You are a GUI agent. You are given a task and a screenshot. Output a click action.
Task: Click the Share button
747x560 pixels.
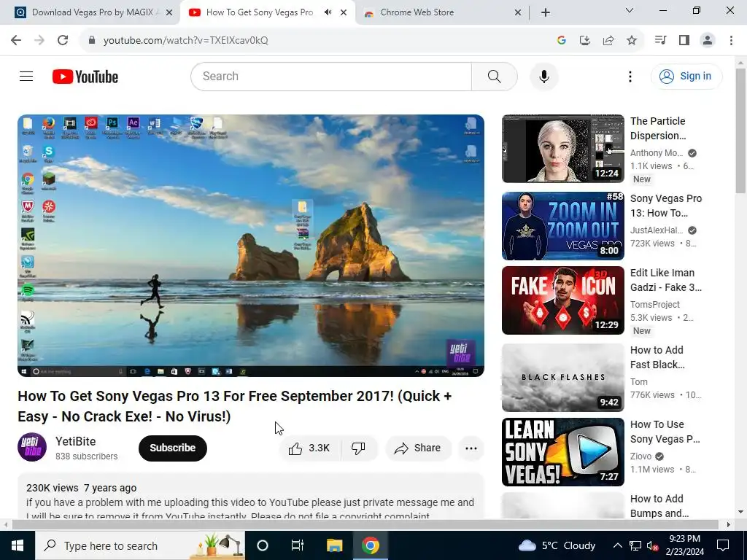coord(418,448)
